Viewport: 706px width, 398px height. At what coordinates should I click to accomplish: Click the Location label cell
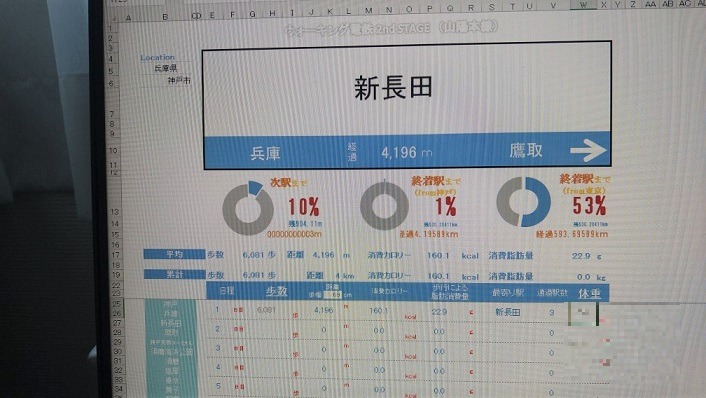pos(157,58)
